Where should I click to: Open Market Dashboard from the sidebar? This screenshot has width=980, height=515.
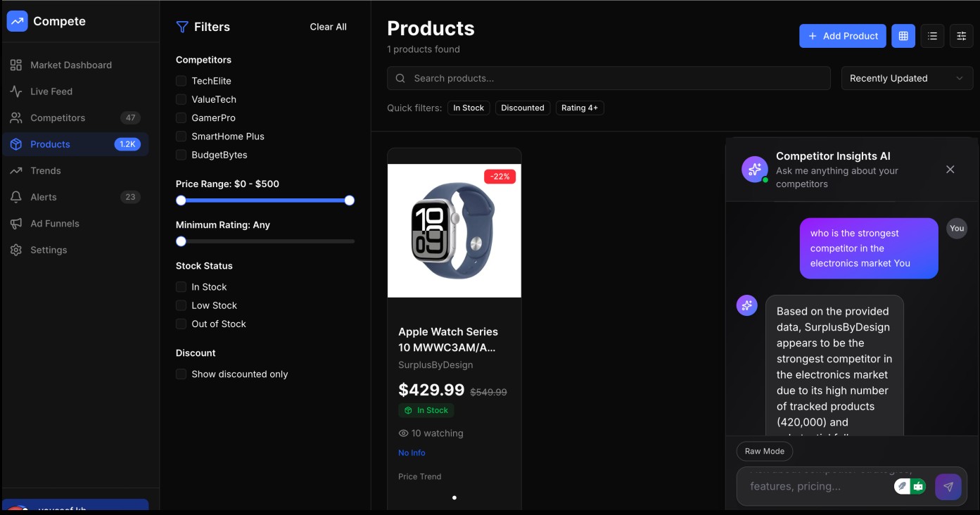pos(75,65)
